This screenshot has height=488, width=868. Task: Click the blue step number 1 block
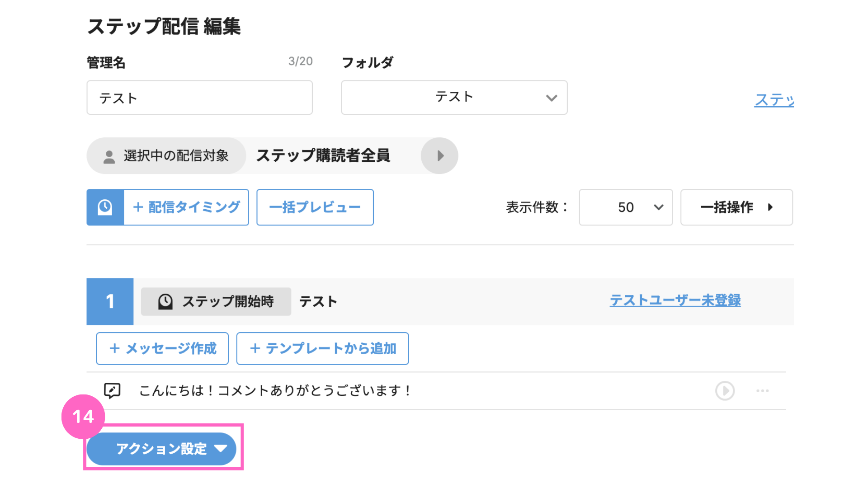110,301
